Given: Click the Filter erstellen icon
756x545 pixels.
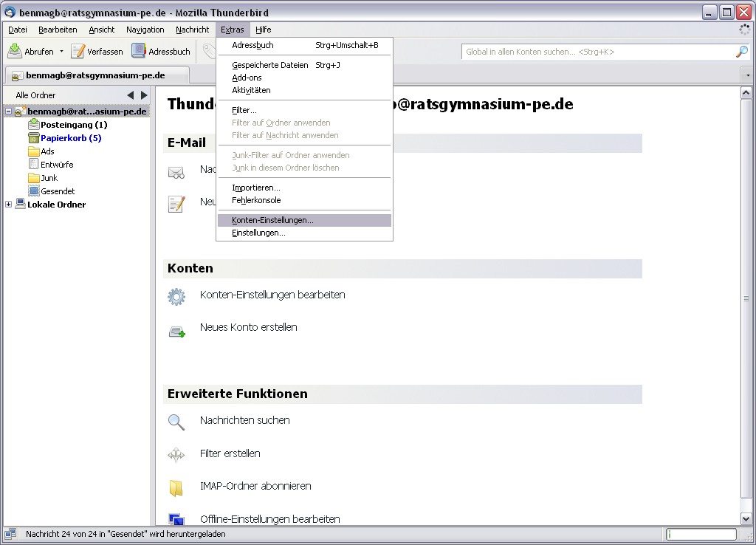Looking at the screenshot, I should click(176, 455).
